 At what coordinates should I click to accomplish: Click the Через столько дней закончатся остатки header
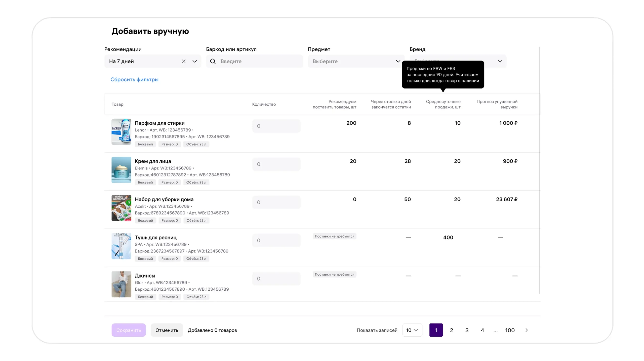pyautogui.click(x=391, y=104)
